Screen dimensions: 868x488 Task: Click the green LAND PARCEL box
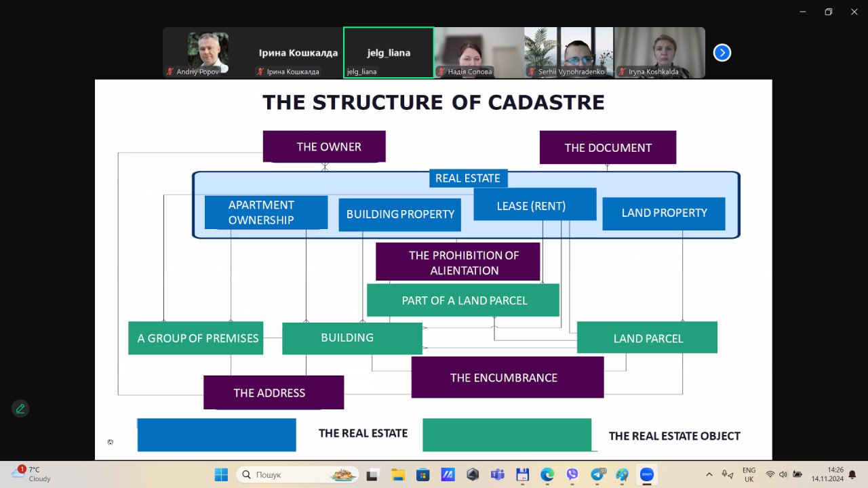coord(647,338)
